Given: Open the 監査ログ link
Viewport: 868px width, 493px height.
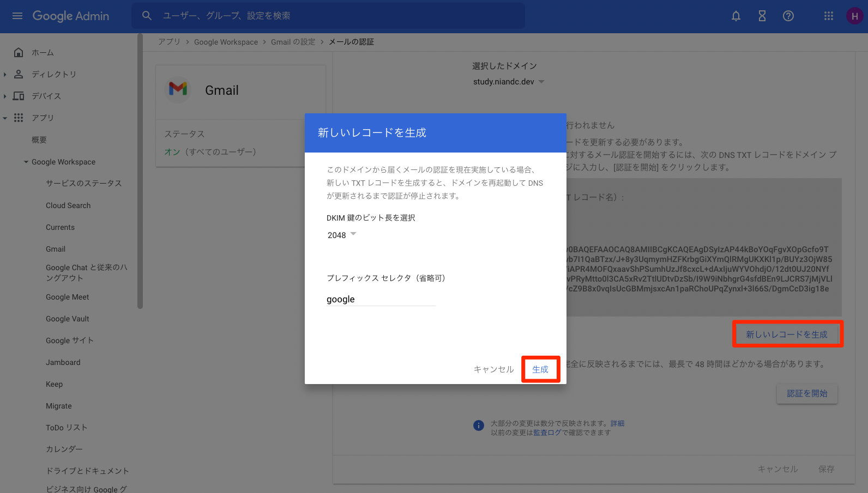Looking at the screenshot, I should pos(547,433).
